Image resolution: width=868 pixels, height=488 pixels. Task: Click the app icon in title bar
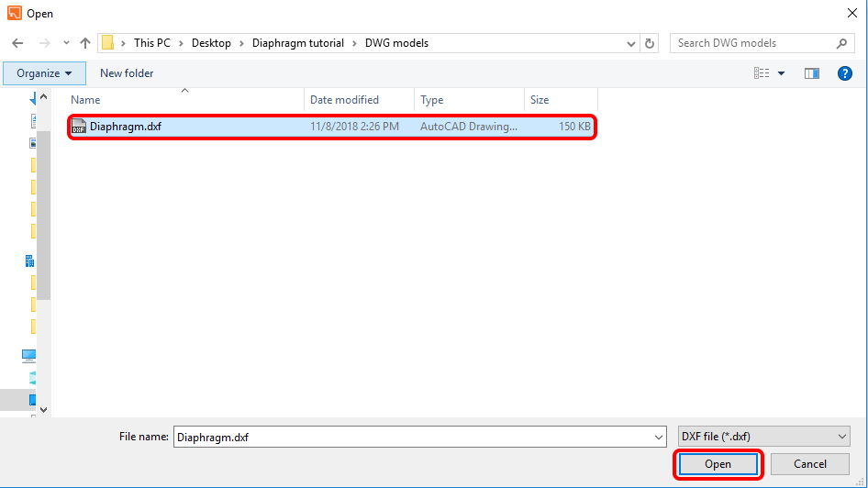click(15, 13)
